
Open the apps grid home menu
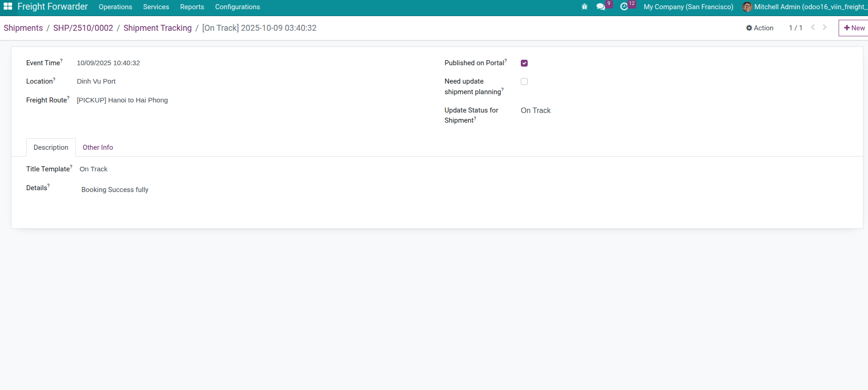pyautogui.click(x=8, y=7)
